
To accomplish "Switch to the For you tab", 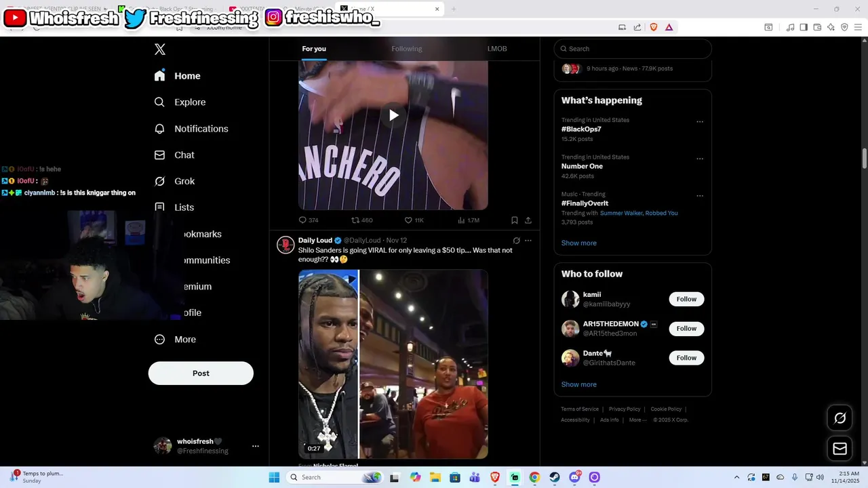I will (x=314, y=49).
